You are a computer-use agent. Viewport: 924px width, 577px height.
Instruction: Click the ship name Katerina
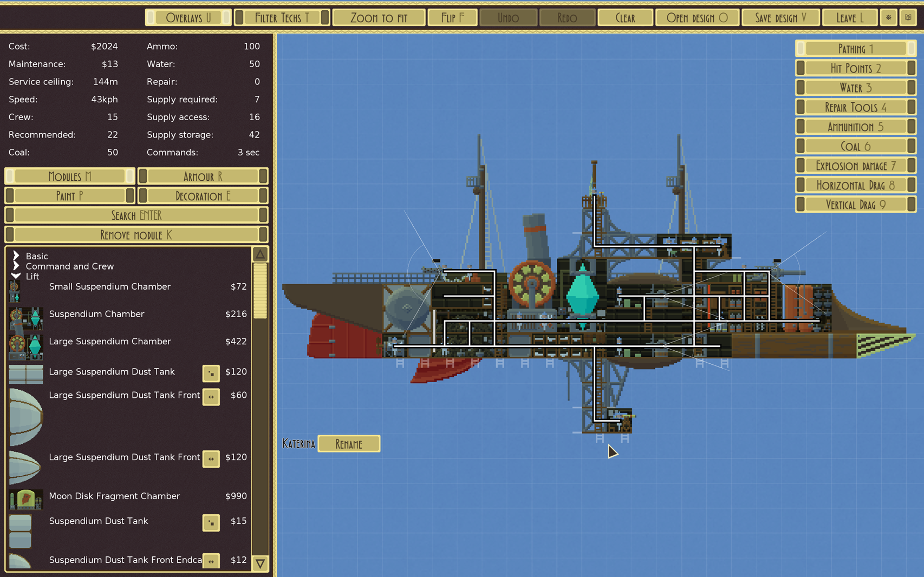pyautogui.click(x=298, y=444)
